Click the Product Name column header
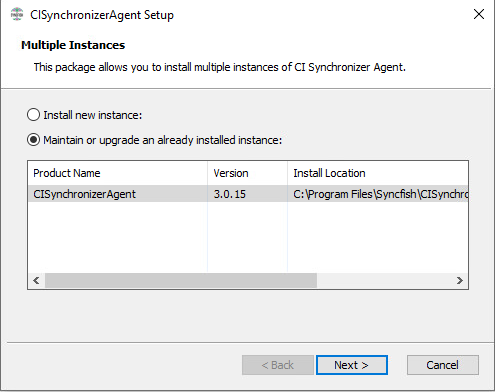 (x=118, y=173)
